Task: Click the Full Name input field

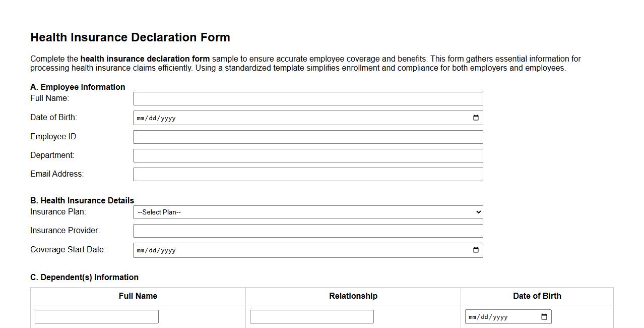Action: (307, 98)
